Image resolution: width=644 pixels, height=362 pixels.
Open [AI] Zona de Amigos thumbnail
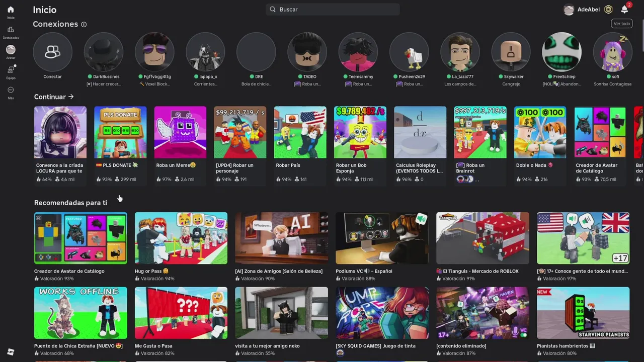(282, 238)
